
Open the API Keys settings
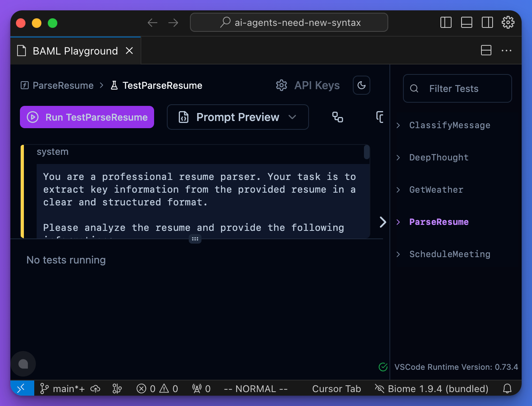point(308,86)
